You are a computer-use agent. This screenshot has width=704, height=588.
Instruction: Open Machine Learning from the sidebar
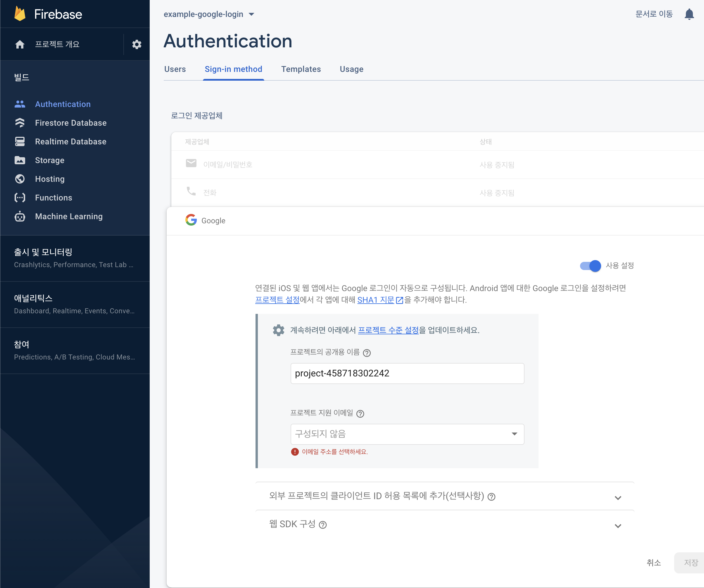[68, 217]
